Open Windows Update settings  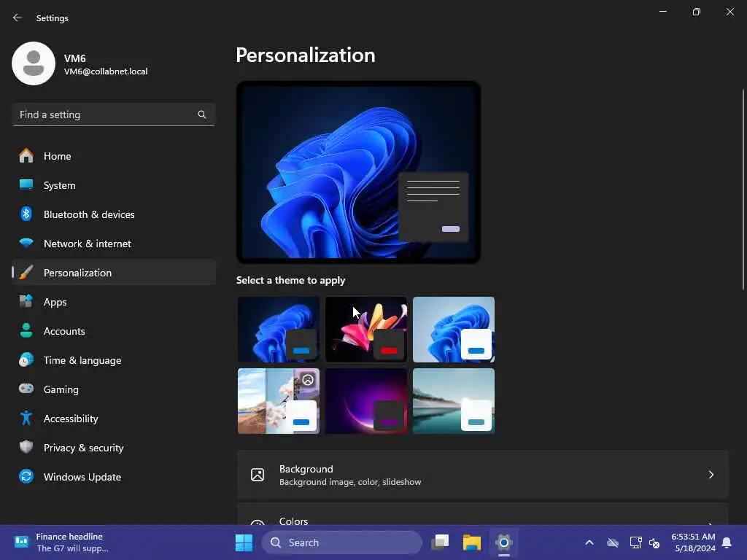(114, 477)
